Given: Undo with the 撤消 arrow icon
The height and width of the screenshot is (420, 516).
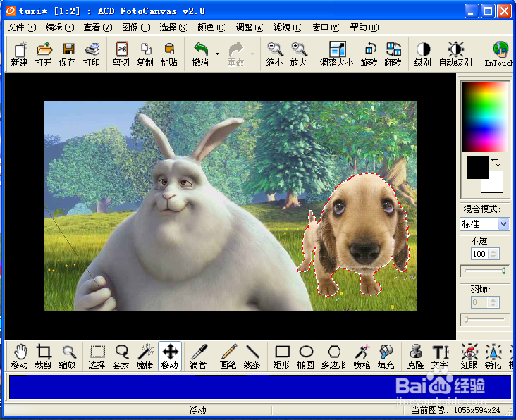Looking at the screenshot, I should click(200, 54).
